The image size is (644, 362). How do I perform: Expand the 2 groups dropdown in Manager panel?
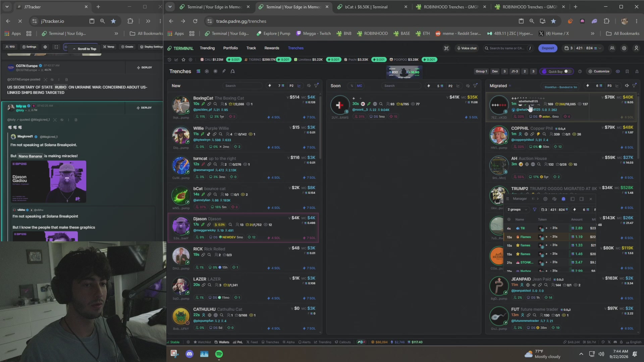(x=517, y=209)
